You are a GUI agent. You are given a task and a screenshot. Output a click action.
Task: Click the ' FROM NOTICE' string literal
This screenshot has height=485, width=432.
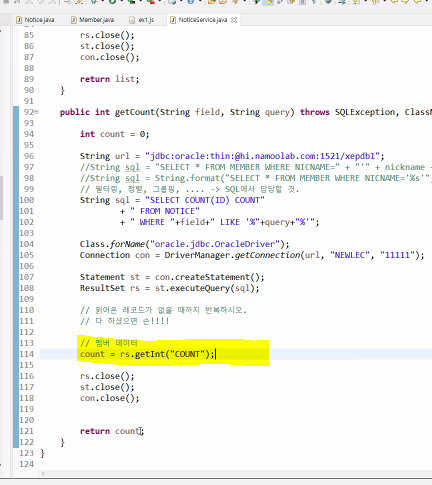click(x=165, y=211)
